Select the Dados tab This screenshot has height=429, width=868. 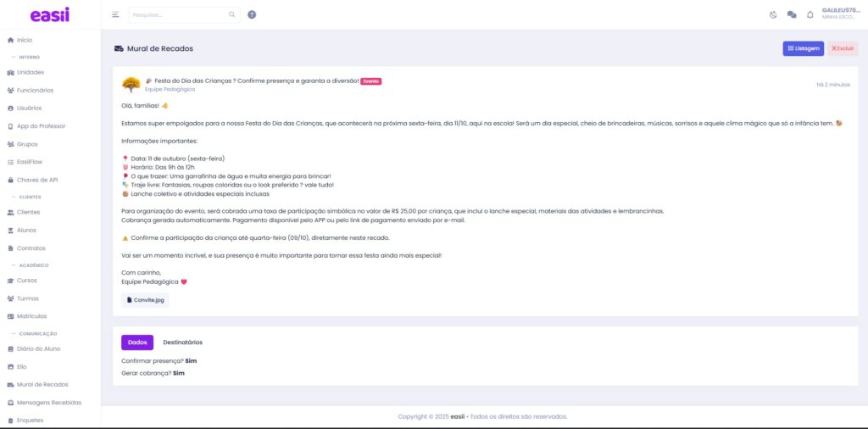pos(137,343)
